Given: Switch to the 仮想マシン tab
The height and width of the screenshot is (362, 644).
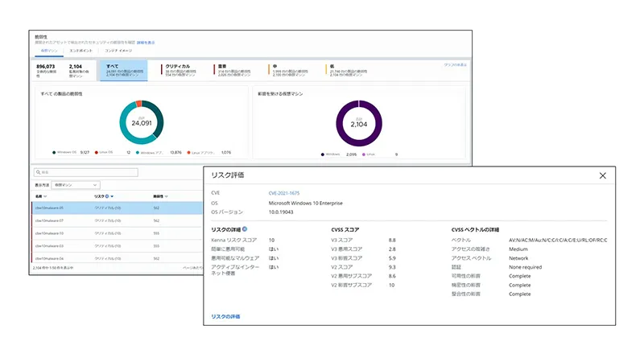Looking at the screenshot, I should coord(49,51).
